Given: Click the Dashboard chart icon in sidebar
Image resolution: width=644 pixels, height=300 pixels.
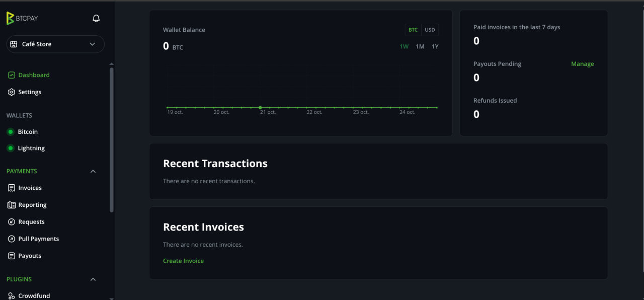Looking at the screenshot, I should click(11, 75).
